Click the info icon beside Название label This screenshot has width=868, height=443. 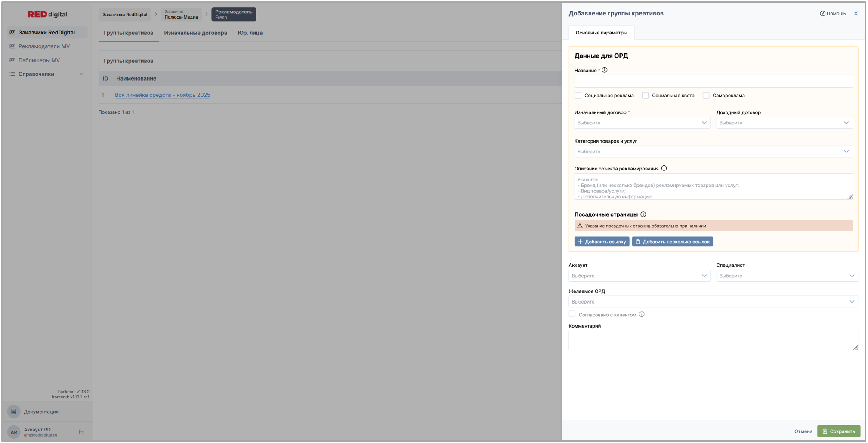coord(605,70)
